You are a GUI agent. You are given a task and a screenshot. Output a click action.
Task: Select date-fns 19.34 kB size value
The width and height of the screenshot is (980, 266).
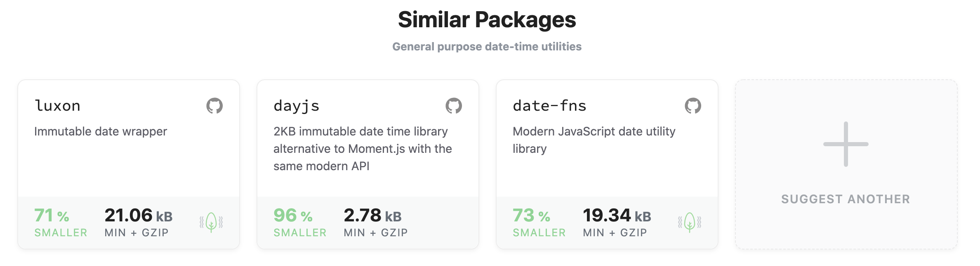click(x=617, y=216)
